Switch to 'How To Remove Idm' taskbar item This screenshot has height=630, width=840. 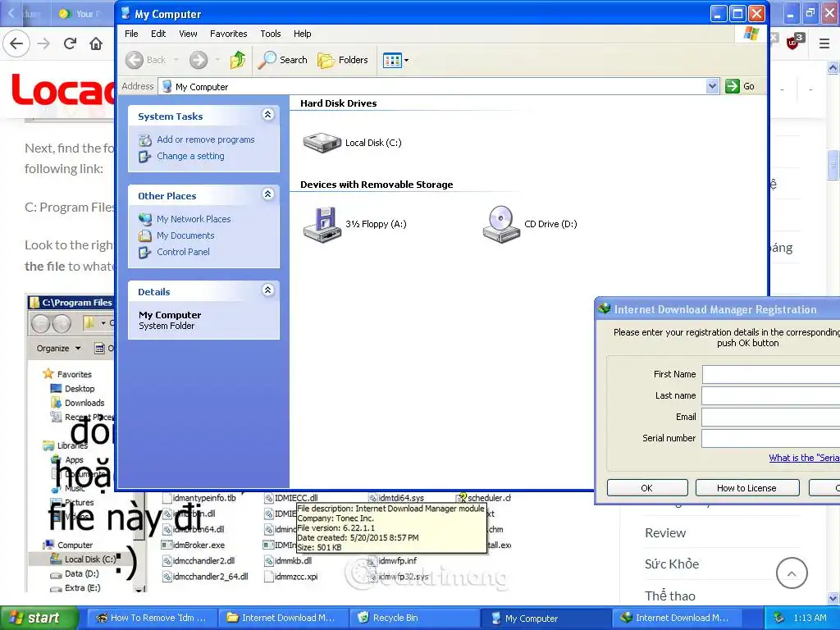coord(152,619)
